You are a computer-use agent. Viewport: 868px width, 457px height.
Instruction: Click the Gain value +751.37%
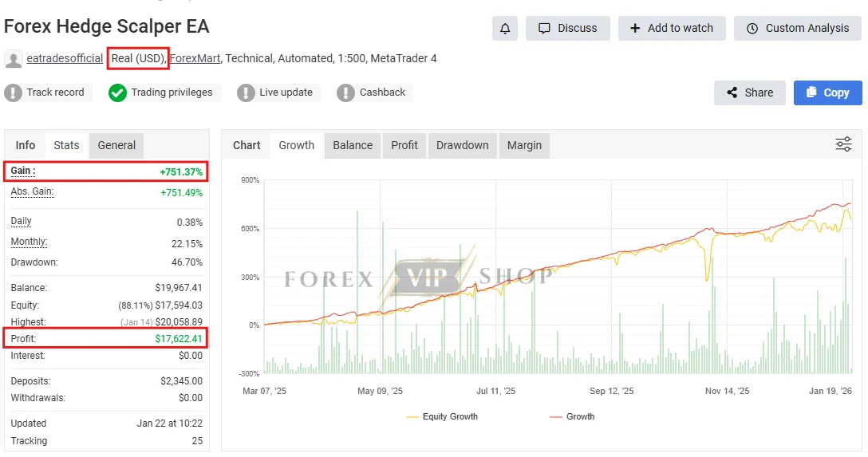pos(181,172)
